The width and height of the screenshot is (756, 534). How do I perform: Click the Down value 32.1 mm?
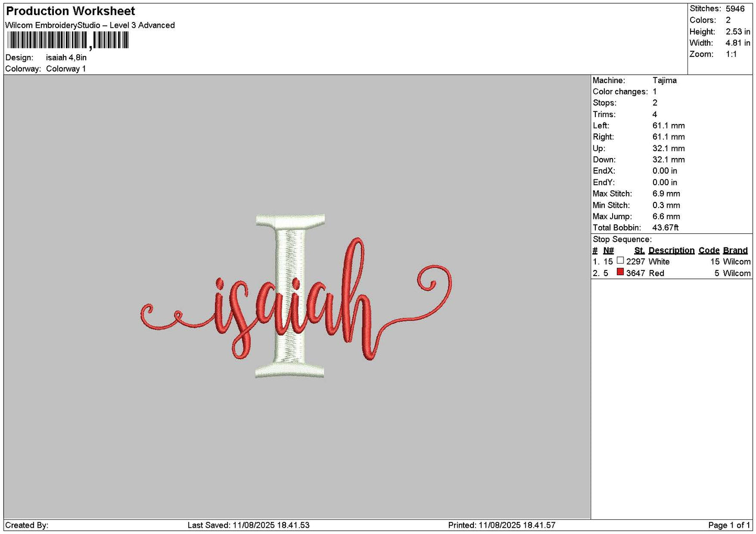(669, 160)
